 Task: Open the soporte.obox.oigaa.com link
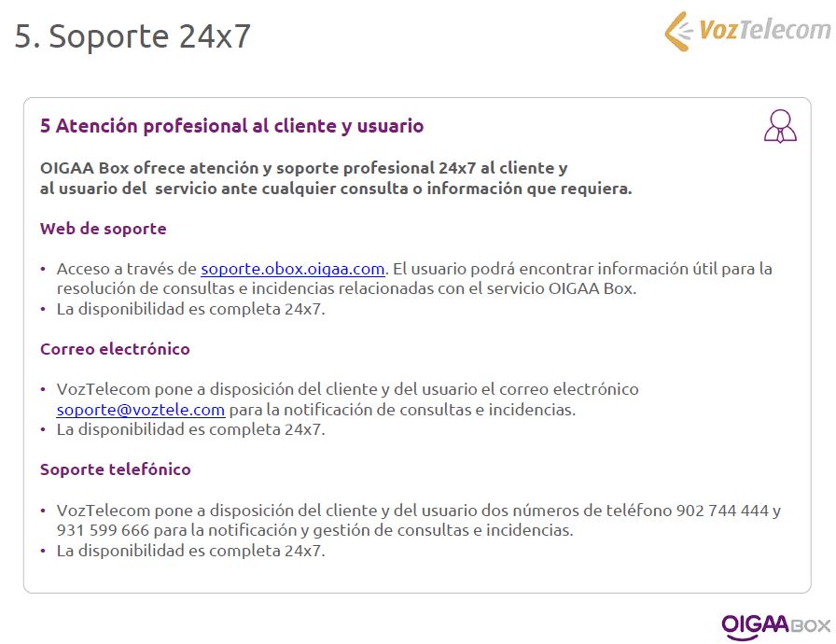click(293, 269)
